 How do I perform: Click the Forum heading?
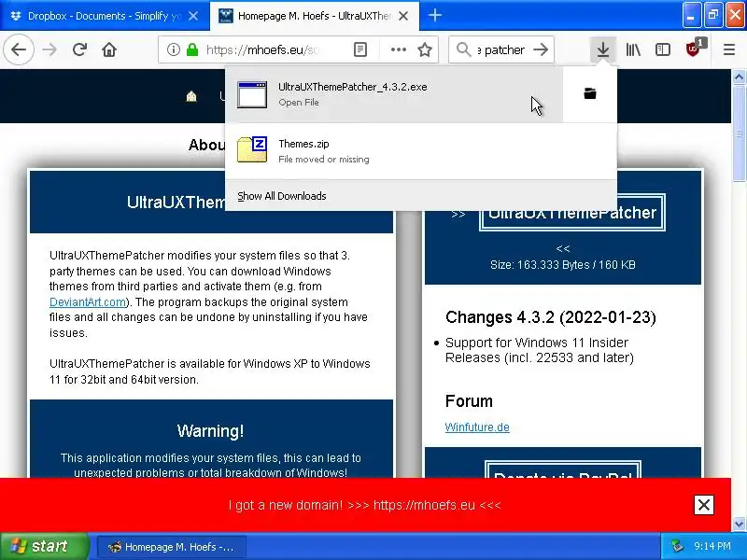tap(469, 401)
